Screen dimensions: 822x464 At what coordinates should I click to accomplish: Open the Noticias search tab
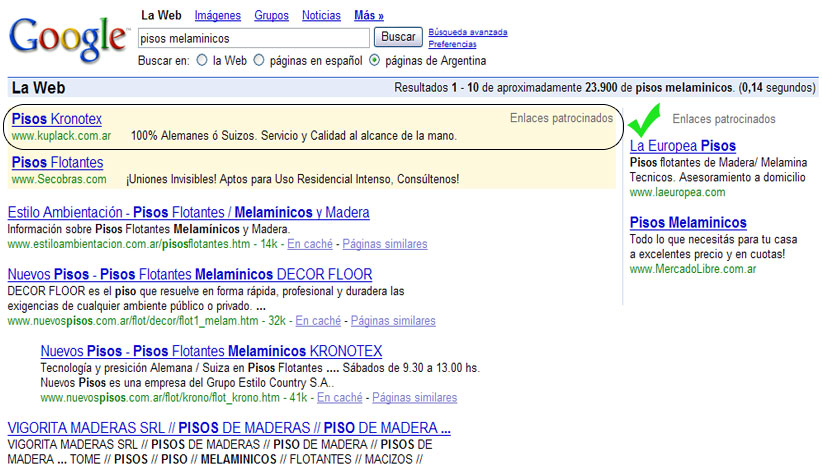click(x=321, y=16)
